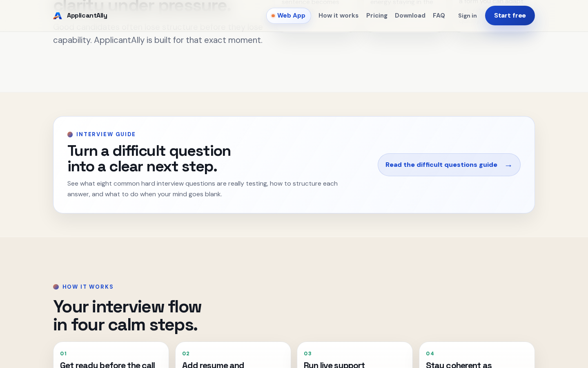Open Read the difficult questions guide
Screen dimensions: 588x368
tap(449, 165)
